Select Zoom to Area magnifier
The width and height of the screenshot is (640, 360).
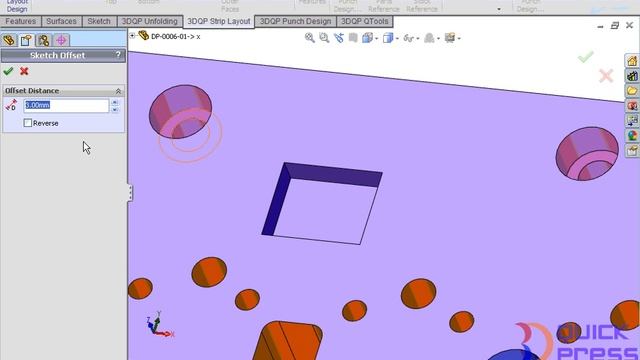point(324,38)
